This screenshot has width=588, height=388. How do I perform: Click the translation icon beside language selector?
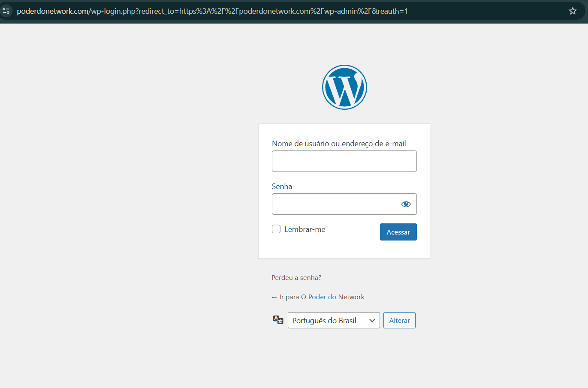[278, 319]
